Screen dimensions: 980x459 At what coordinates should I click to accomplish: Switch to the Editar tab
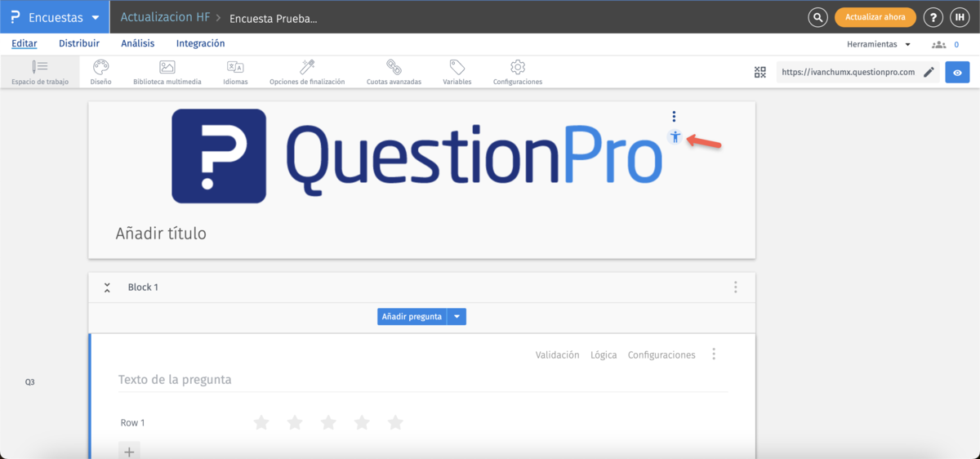tap(24, 44)
